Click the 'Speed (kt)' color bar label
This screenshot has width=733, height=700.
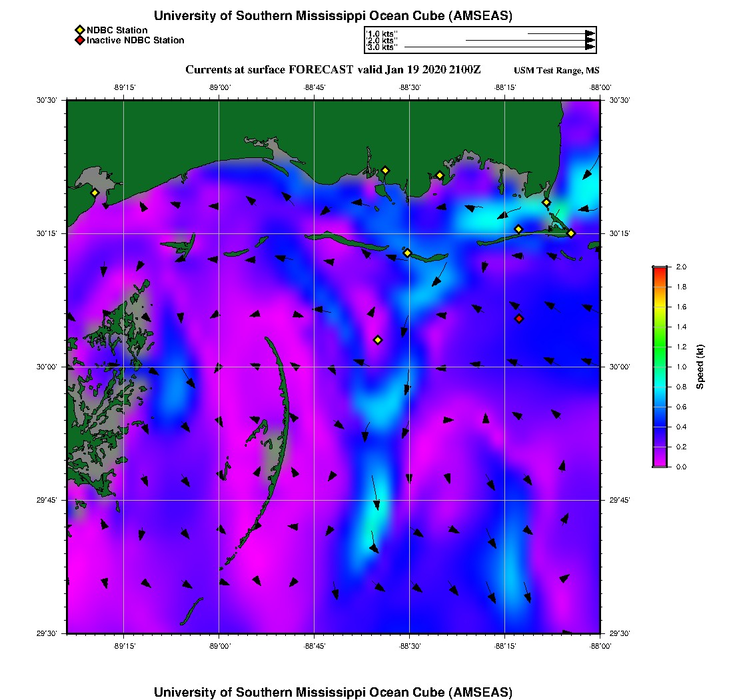tap(700, 367)
